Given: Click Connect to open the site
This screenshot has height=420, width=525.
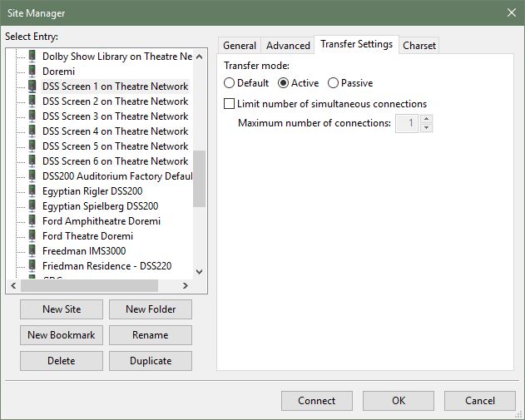Looking at the screenshot, I should 317,401.
